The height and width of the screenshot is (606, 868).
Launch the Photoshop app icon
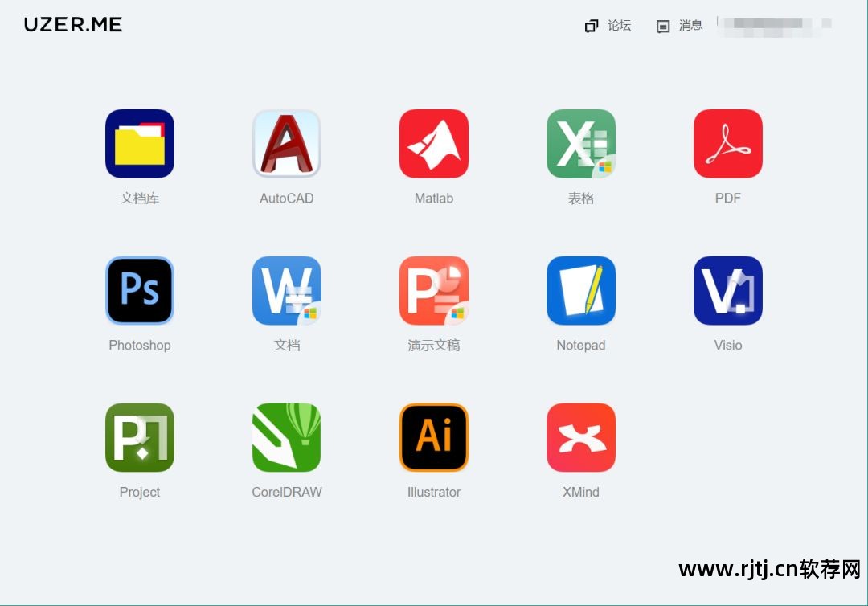[x=140, y=291]
